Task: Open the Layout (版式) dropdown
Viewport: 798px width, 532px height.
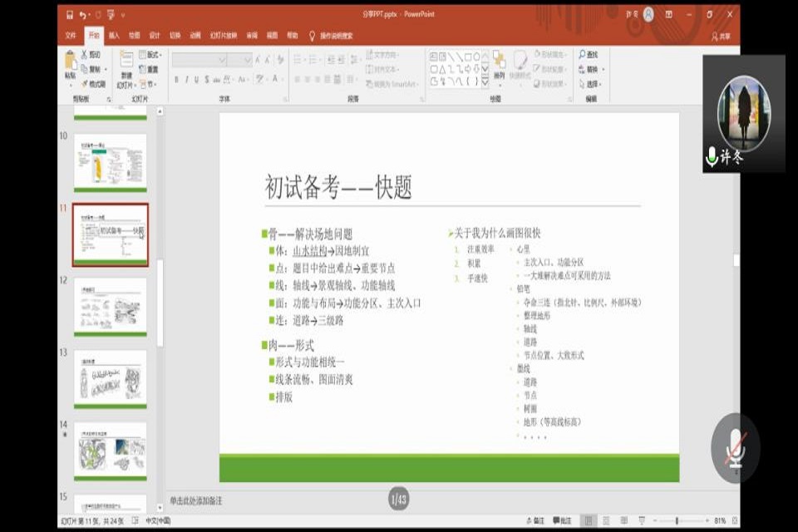Action: coord(150,55)
